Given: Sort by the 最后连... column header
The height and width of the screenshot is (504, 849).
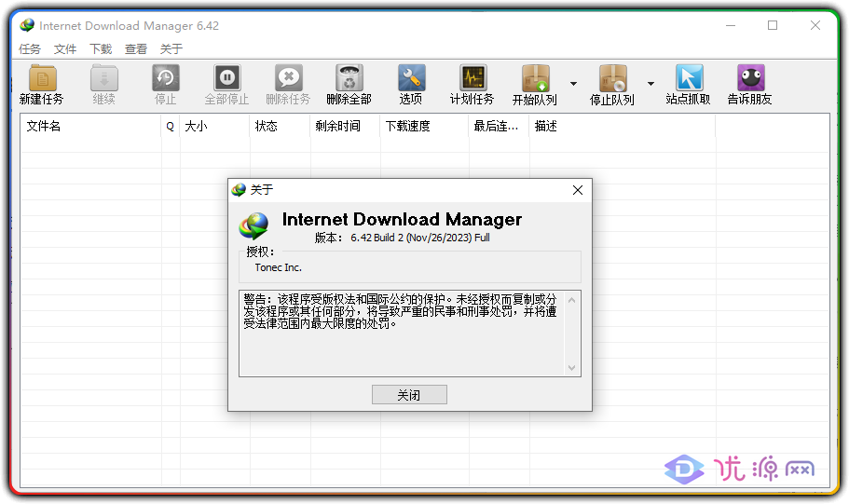Looking at the screenshot, I should (500, 126).
